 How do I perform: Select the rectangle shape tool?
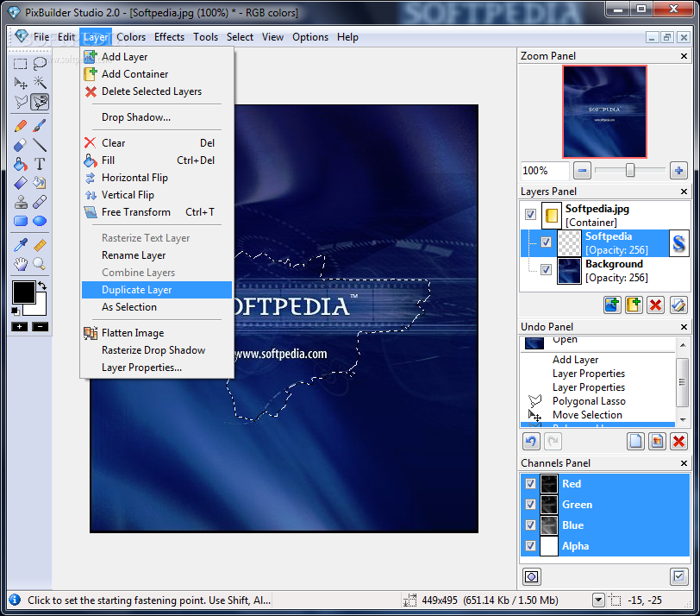pyautogui.click(x=20, y=221)
